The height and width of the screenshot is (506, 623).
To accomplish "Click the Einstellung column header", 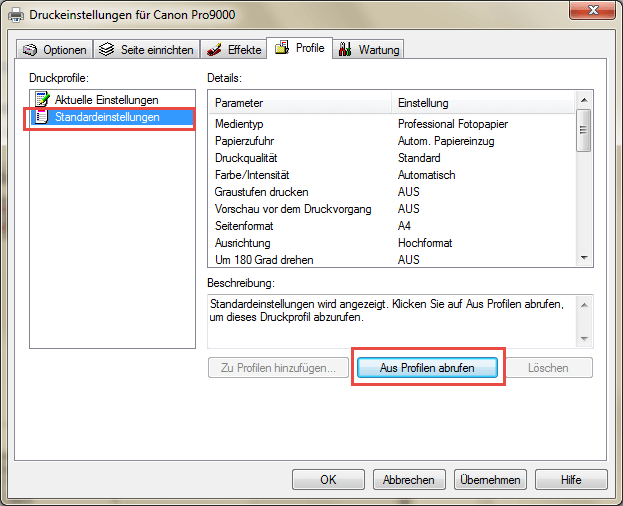I will coord(483,103).
